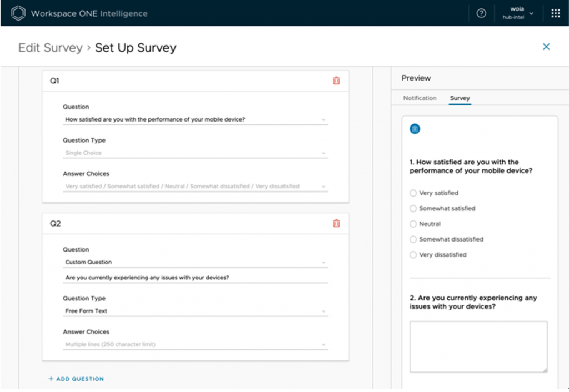569x392 pixels.
Task: Open the apps grid launcher icon
Action: [555, 13]
